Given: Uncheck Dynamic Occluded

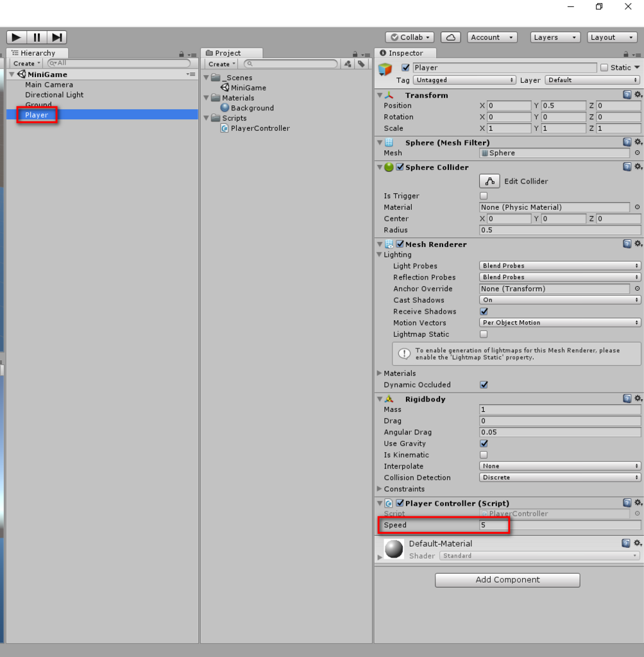Looking at the screenshot, I should click(x=484, y=385).
